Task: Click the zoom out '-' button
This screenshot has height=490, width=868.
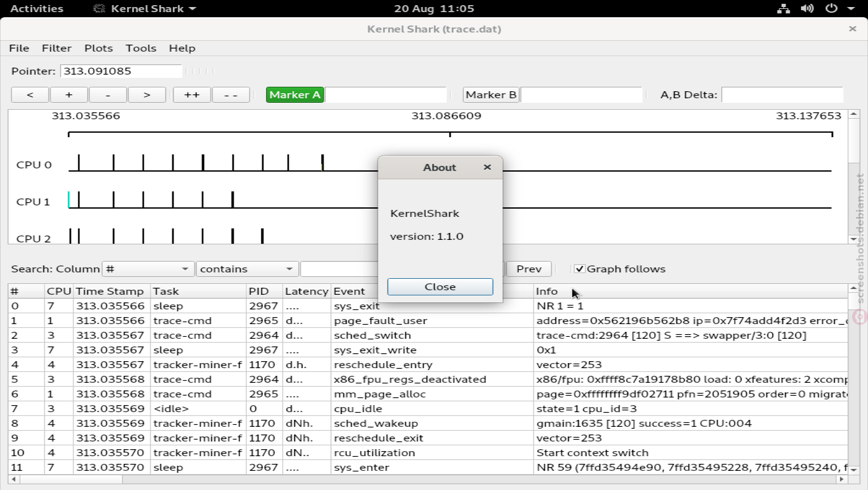Action: 108,94
